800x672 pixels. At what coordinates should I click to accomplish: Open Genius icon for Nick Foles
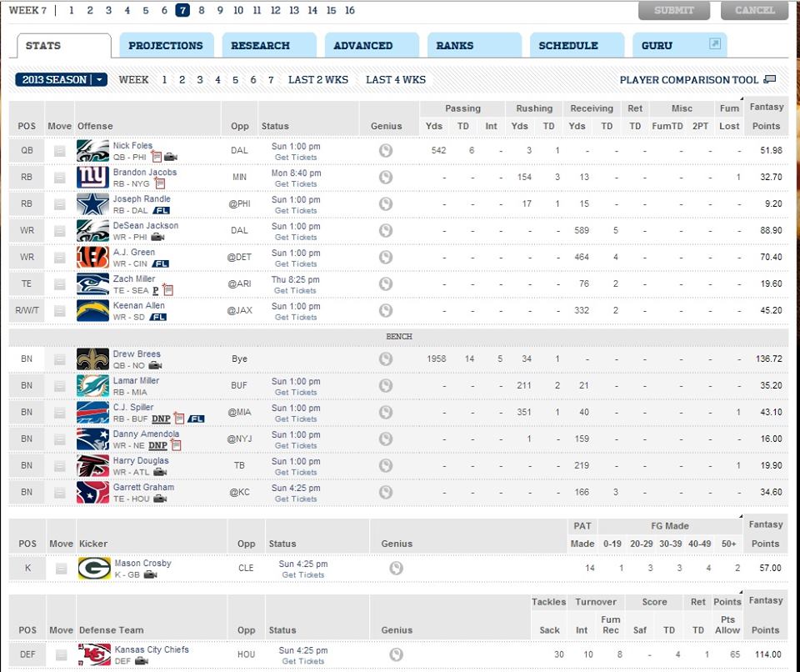[386, 150]
